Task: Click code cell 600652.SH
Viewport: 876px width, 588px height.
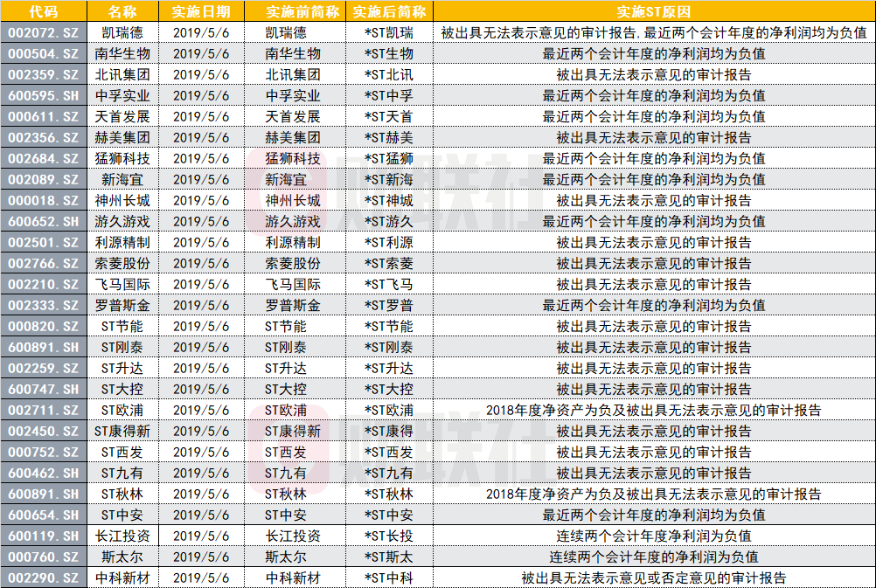Action: coord(44,221)
